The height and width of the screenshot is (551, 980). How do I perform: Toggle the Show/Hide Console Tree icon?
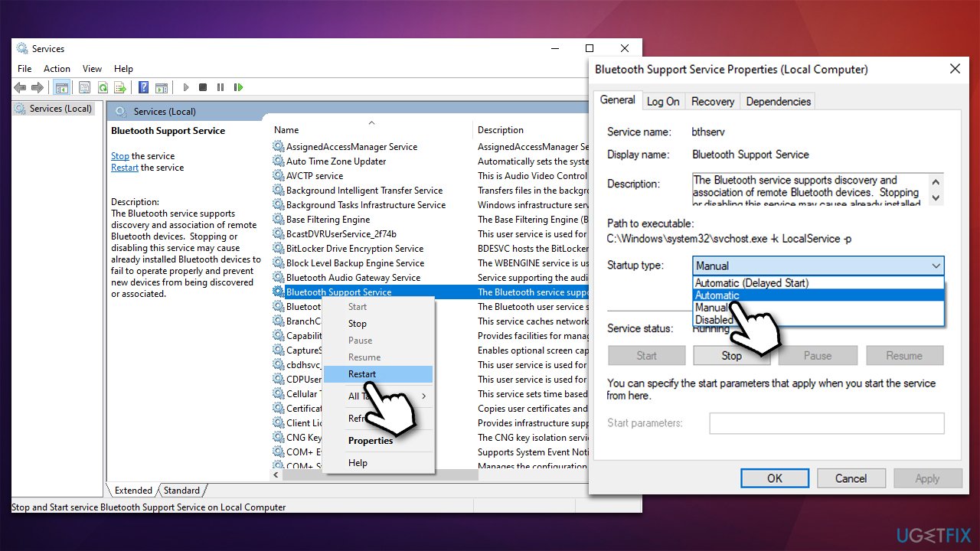[62, 88]
